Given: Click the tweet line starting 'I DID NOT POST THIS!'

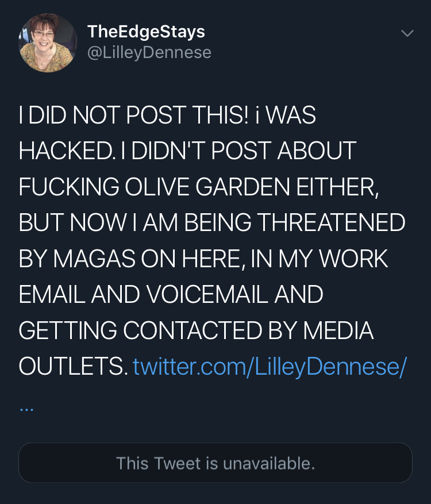Looking at the screenshot, I should point(167,115).
